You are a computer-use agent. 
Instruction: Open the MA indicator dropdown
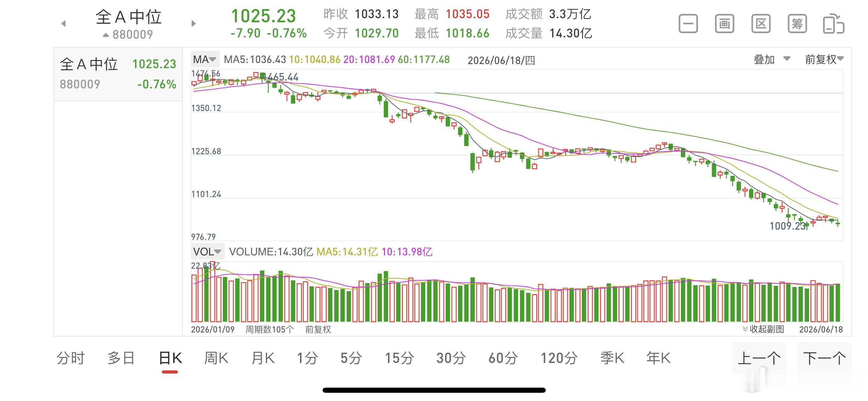click(x=205, y=60)
